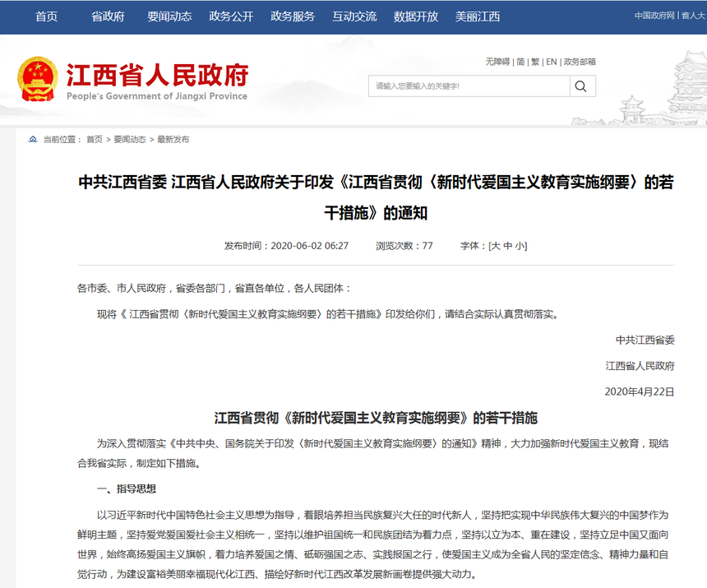Click the 浏览次数：77 view count
The image size is (707, 588).
(404, 246)
